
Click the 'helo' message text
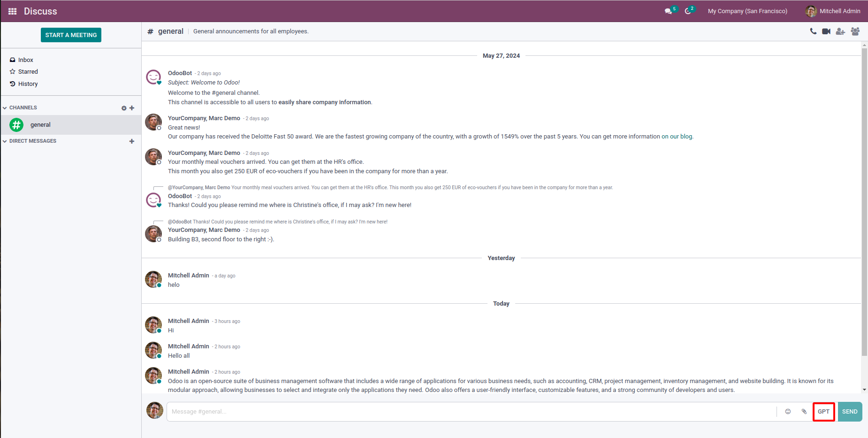[x=174, y=285]
